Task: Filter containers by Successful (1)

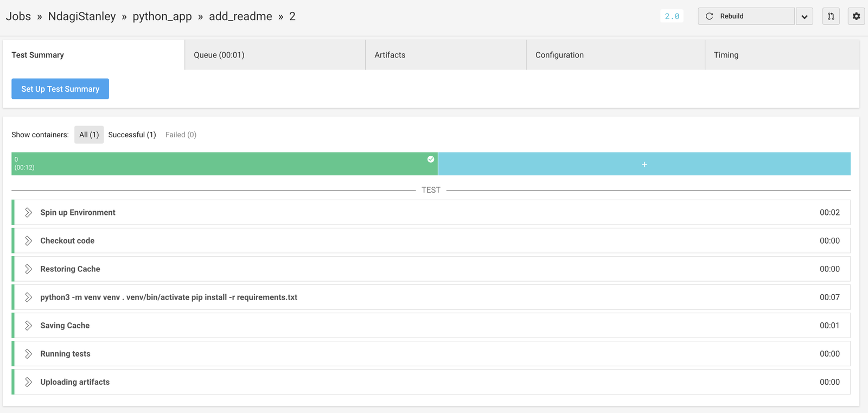Action: tap(132, 135)
